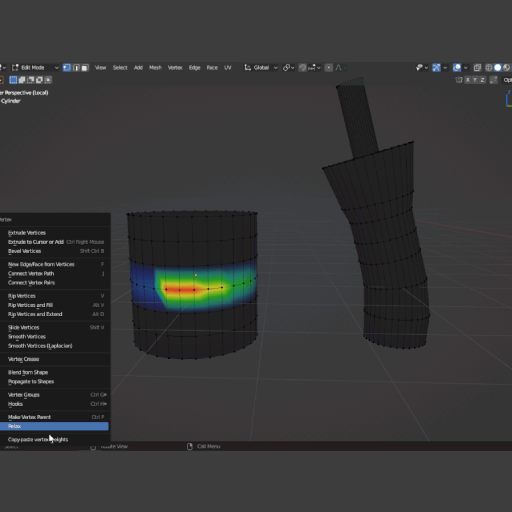Choose Make Vertex Parent
Screen dimensions: 512x512
55,417
